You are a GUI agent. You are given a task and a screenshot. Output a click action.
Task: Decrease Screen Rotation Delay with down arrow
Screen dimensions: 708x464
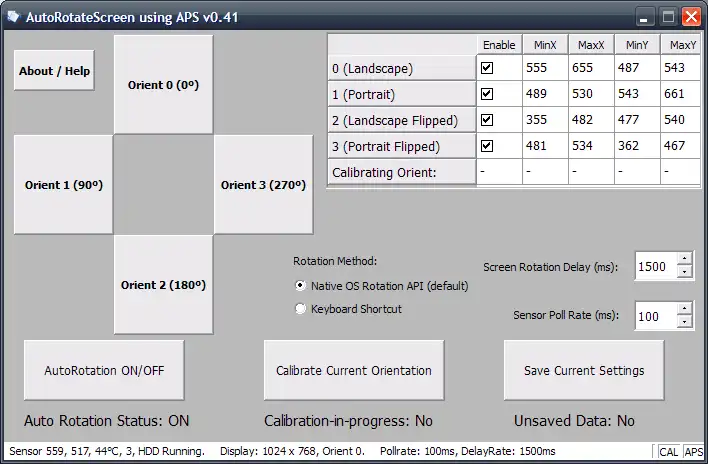point(685,272)
